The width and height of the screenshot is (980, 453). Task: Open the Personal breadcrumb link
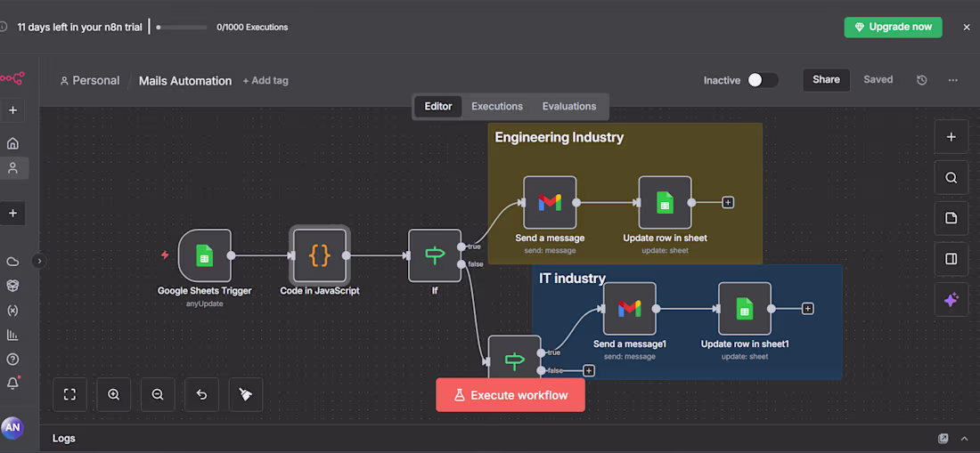coord(90,80)
